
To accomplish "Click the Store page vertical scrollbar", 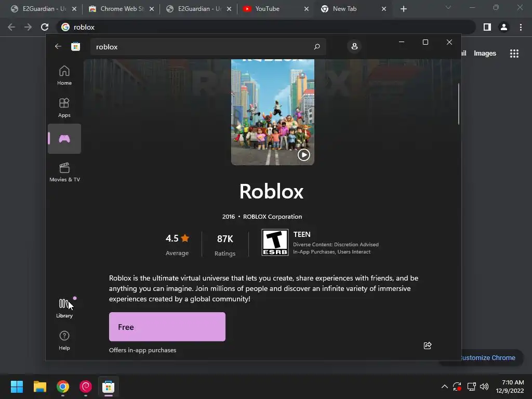I will pyautogui.click(x=459, y=104).
